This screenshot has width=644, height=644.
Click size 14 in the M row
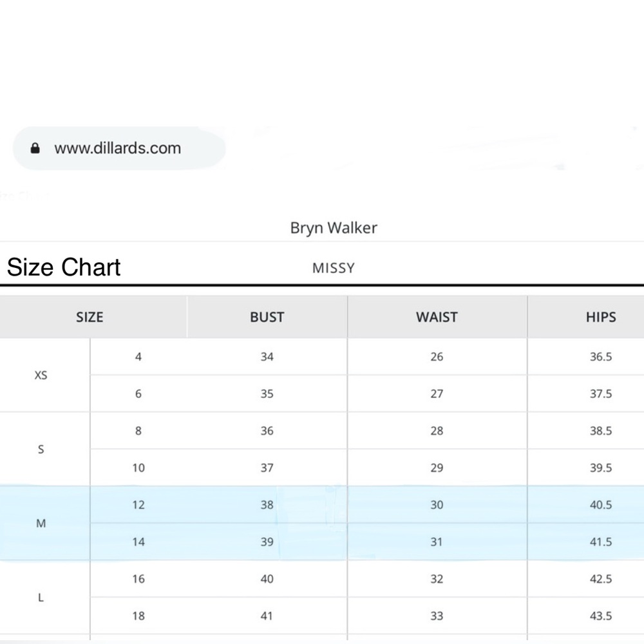pos(138,542)
